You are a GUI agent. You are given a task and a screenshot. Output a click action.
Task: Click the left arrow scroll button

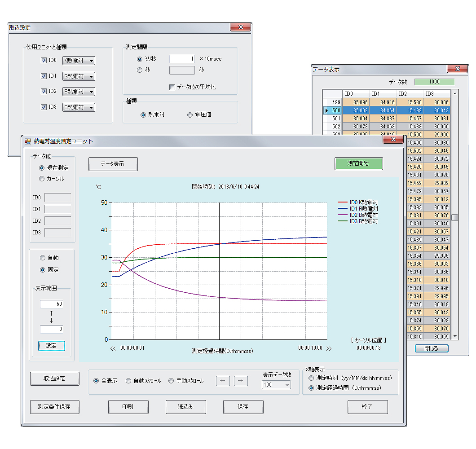pyautogui.click(x=223, y=381)
